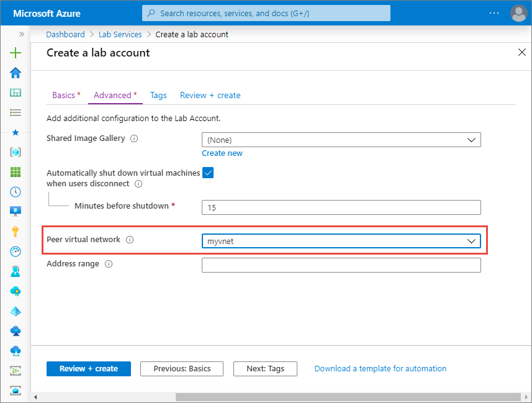Click the user avatar icon in header

518,13
